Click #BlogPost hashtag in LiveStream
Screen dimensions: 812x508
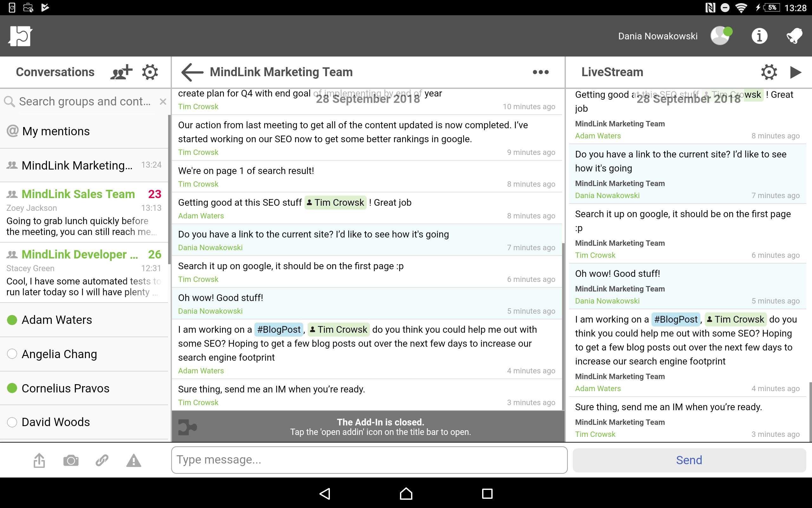pyautogui.click(x=676, y=319)
